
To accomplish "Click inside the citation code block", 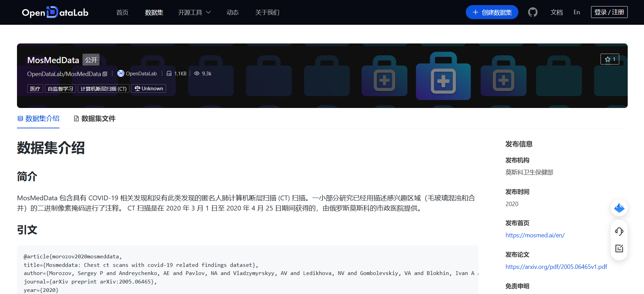I will coord(247,270).
